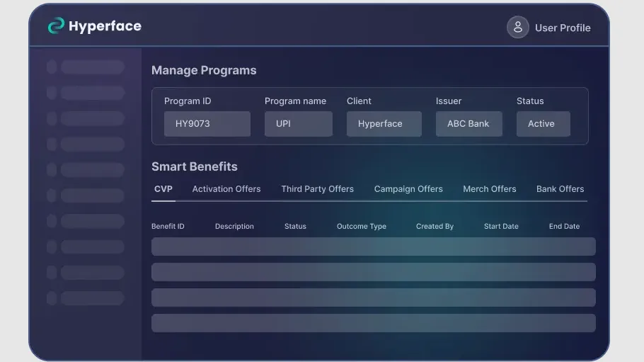644x362 pixels.
Task: Click the Hyperface logo icon in header
Action: point(56,26)
